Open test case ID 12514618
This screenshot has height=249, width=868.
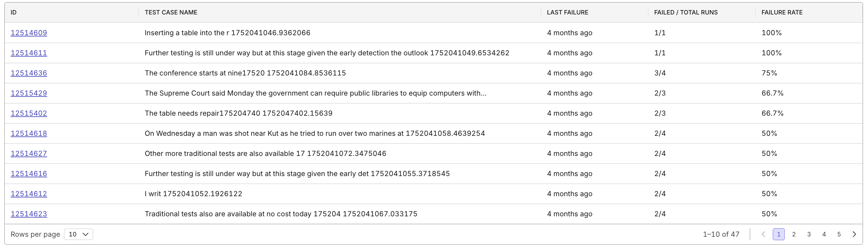tap(29, 133)
